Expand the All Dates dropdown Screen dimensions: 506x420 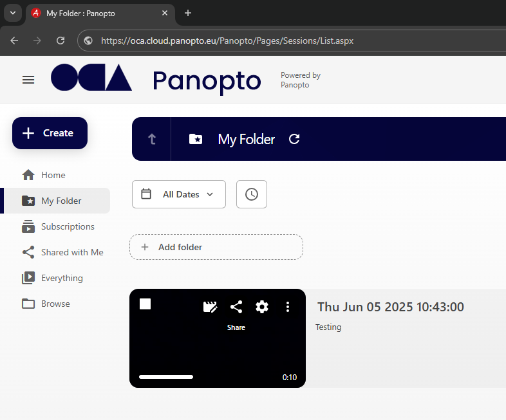pos(179,194)
